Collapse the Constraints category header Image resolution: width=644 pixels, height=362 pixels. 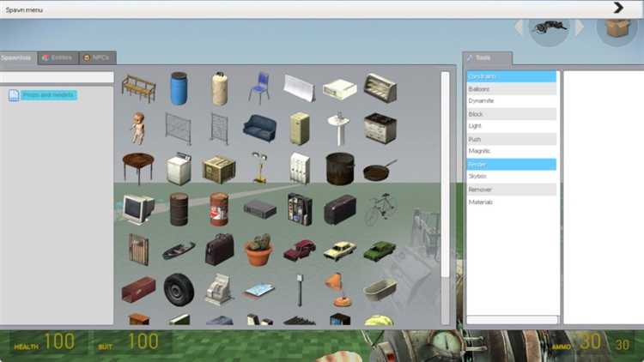click(512, 76)
